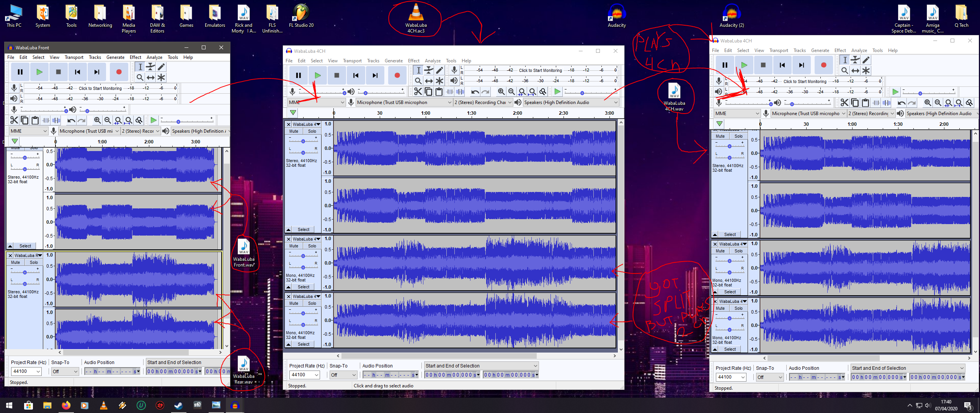Screen dimensions: 980x413
Task: Adjust pan slider on first mono track, middle window
Action: point(303,267)
